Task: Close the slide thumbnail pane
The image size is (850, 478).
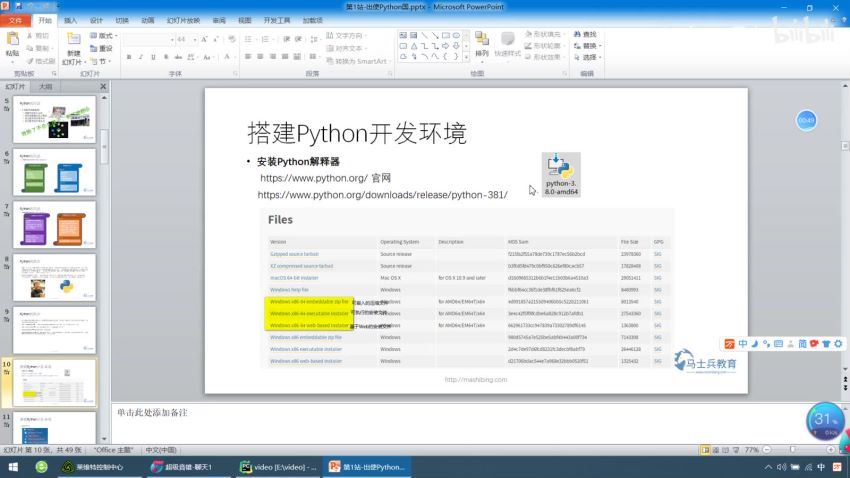Action: 103,86
